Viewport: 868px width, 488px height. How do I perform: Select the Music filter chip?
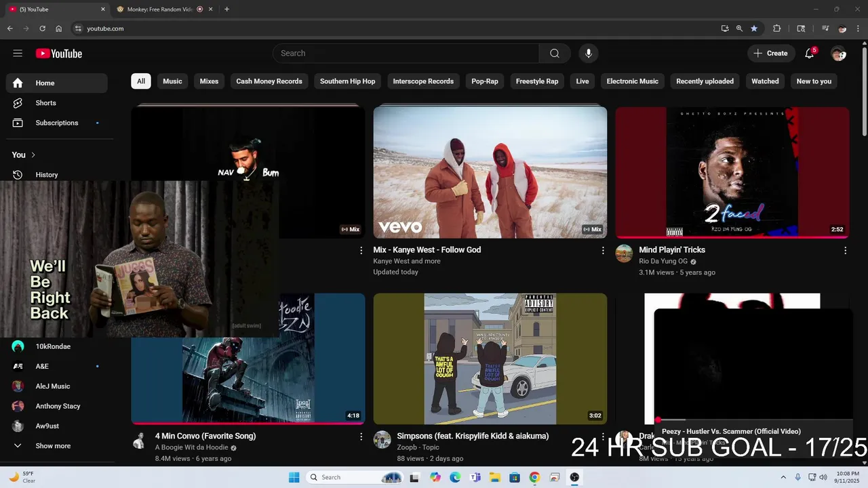[x=172, y=81]
